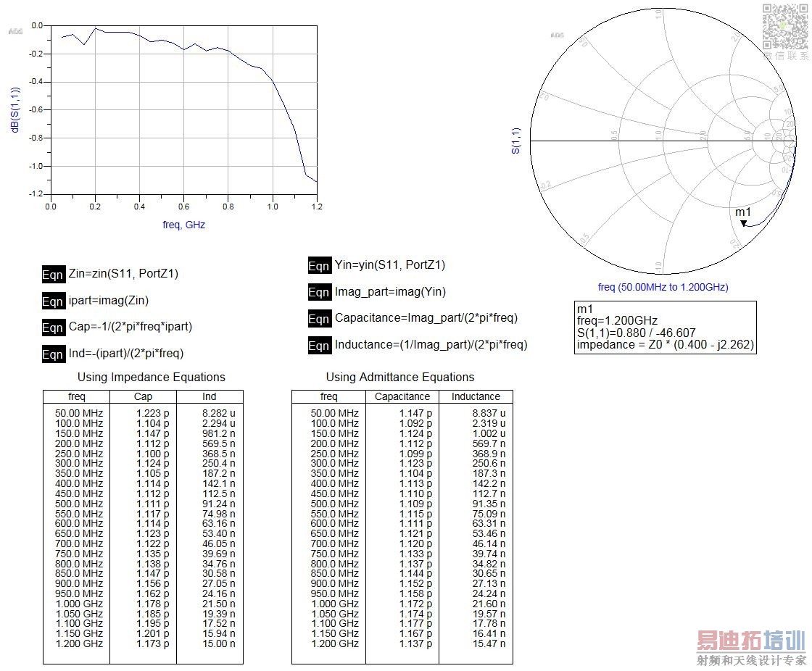The height and width of the screenshot is (671, 812).
Task: Click the 'freq, GHz' axis label
Action: pos(184,225)
